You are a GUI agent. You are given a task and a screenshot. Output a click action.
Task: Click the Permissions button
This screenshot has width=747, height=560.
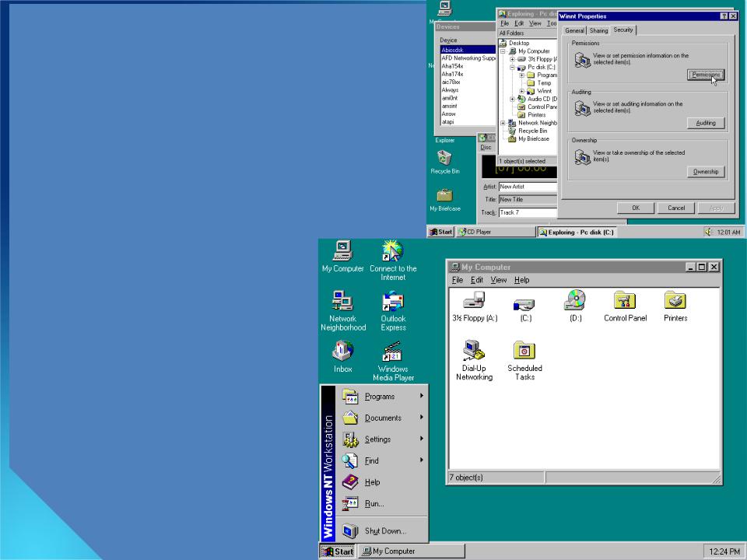coord(706,75)
